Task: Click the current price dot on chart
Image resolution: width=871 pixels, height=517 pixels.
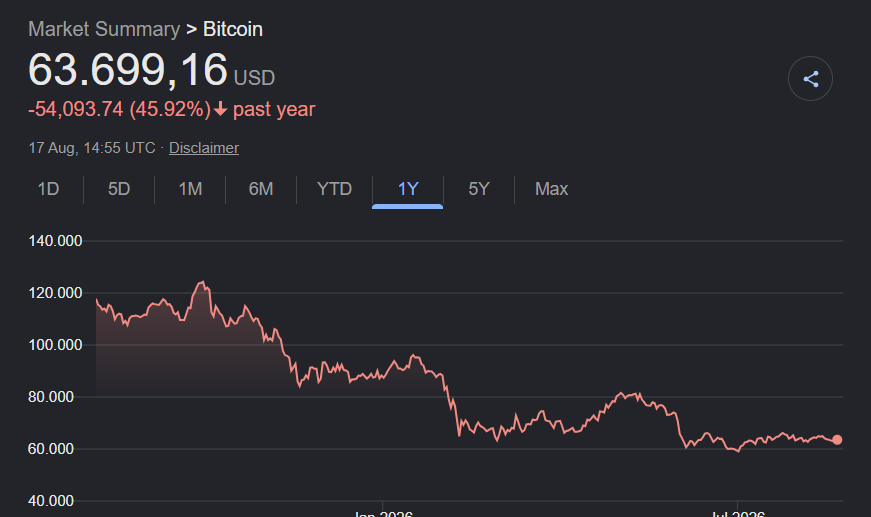Action: pos(837,440)
